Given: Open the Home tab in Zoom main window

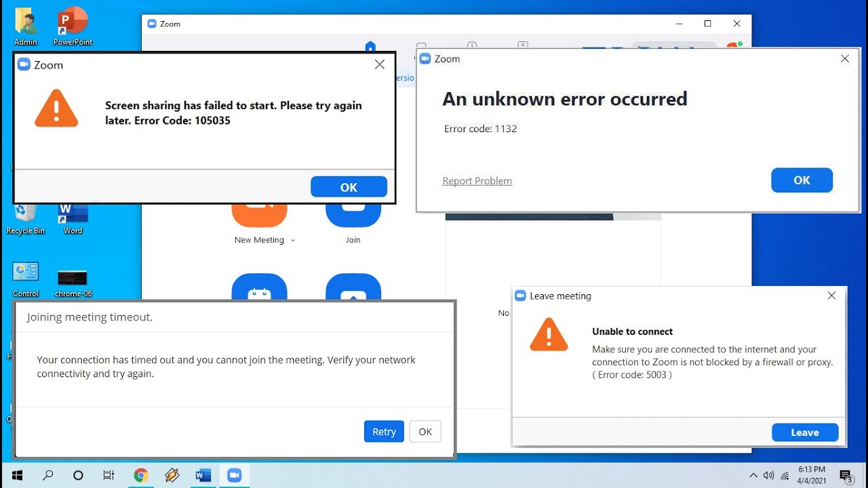Looking at the screenshot, I should tap(370, 46).
